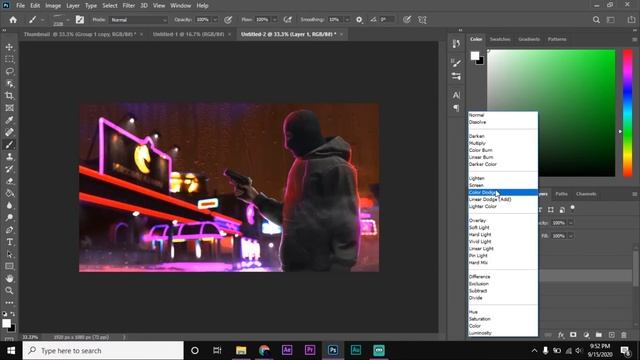
Task: Select the Paint Bucket tool
Action: [x=9, y=193]
